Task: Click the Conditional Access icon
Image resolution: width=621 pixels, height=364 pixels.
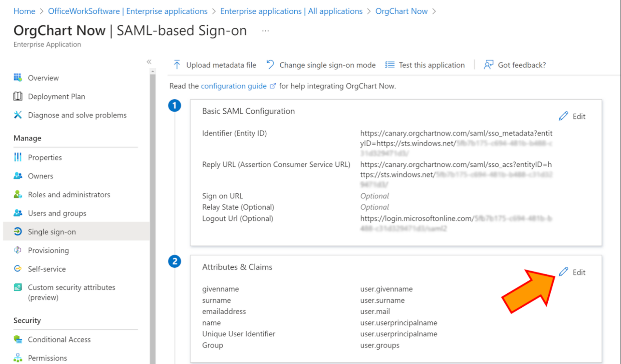Action: [17, 339]
